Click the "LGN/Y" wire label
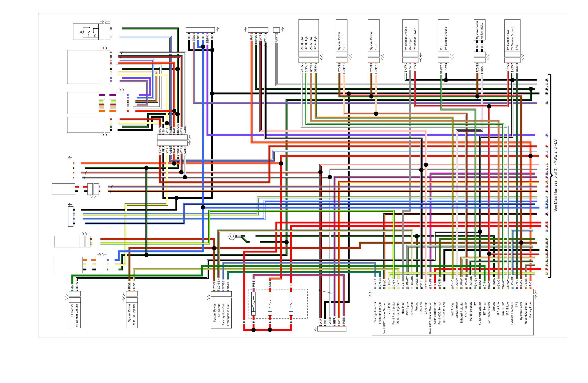The image size is (588, 383). coord(389,283)
